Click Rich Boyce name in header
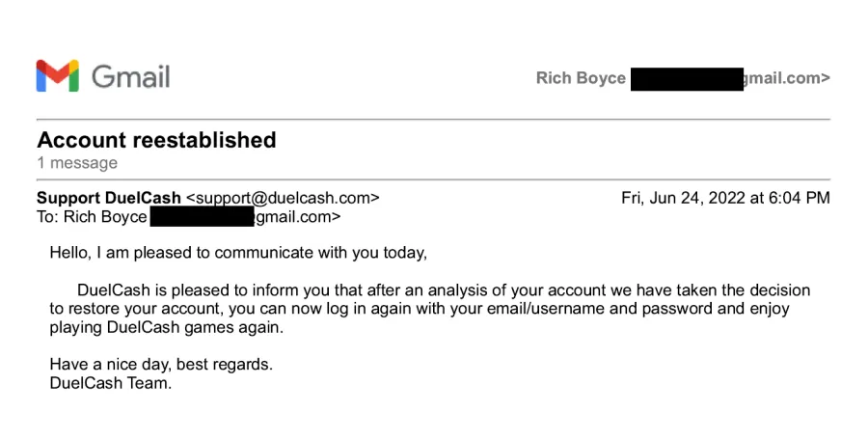This screenshot has width=868, height=440. tap(581, 78)
